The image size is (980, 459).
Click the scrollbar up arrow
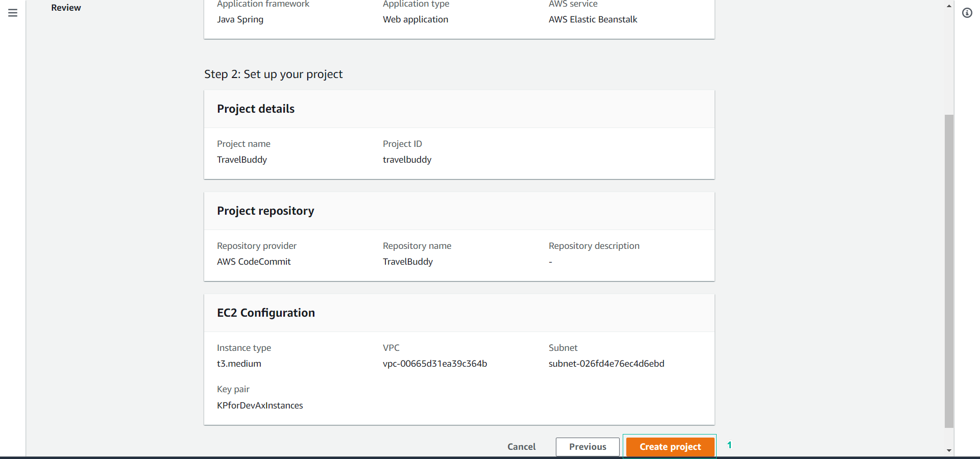pyautogui.click(x=949, y=6)
